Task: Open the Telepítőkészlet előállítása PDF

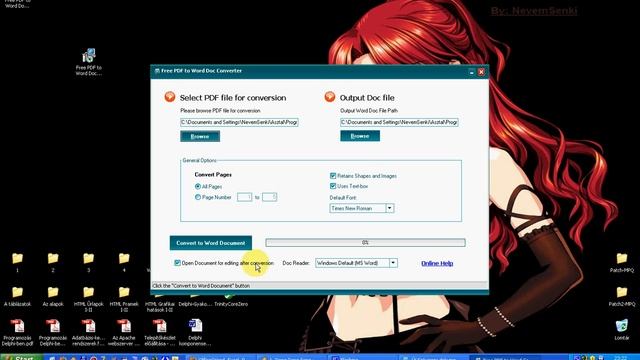Action: [x=160, y=333]
